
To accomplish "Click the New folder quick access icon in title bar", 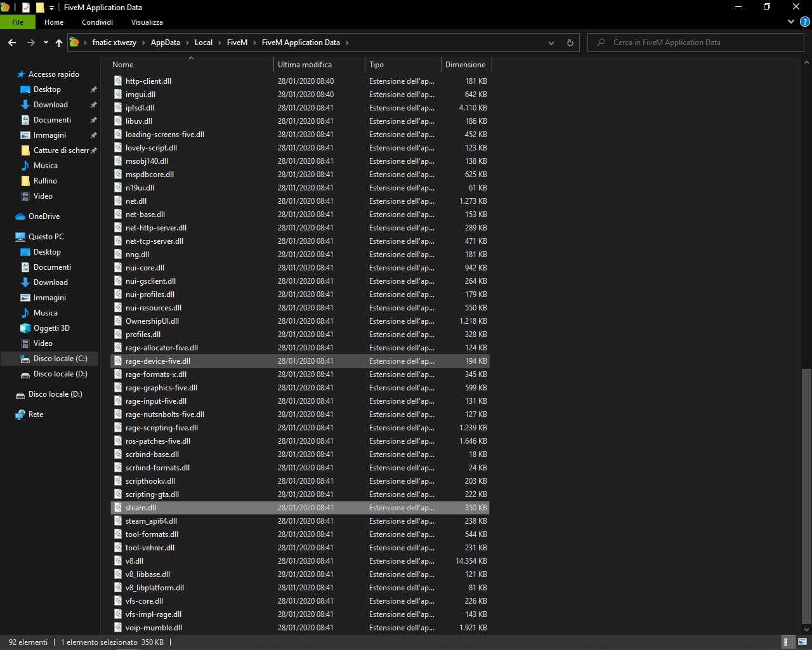I will 40,8.
